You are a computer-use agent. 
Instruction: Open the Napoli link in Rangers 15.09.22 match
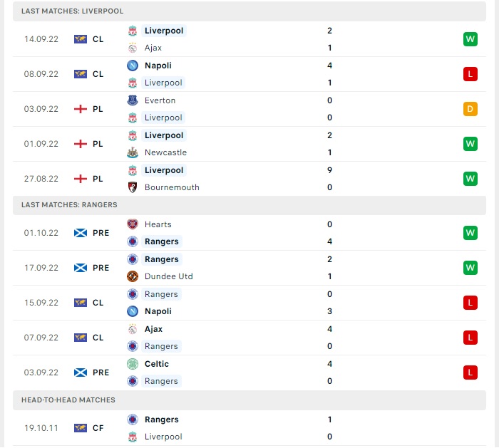point(158,311)
